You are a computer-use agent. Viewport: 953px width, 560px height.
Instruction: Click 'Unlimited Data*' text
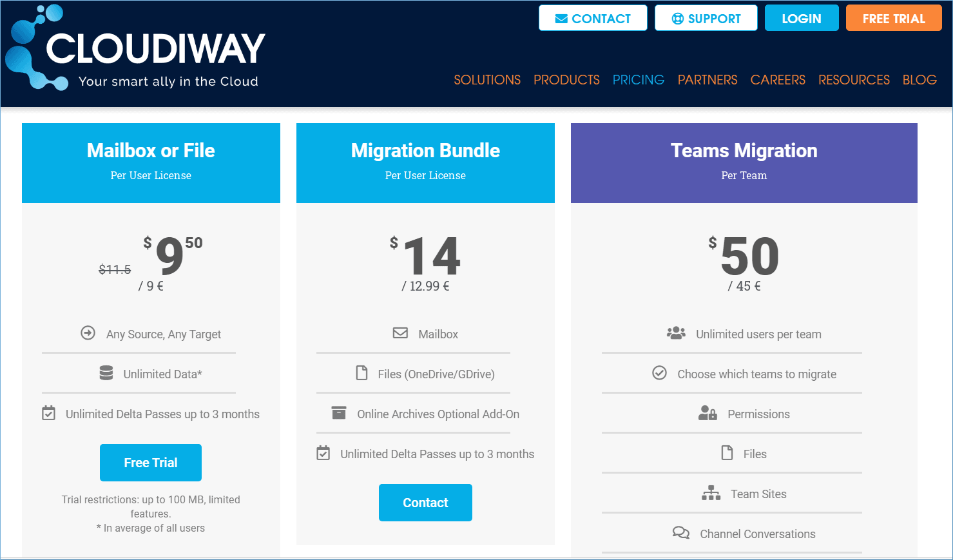tap(163, 374)
